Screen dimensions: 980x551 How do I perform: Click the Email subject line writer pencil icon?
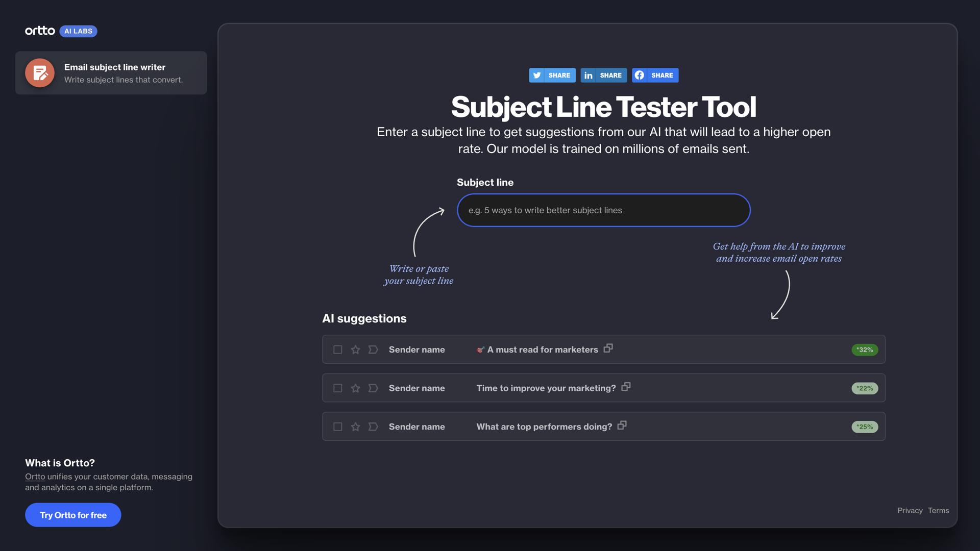39,72
